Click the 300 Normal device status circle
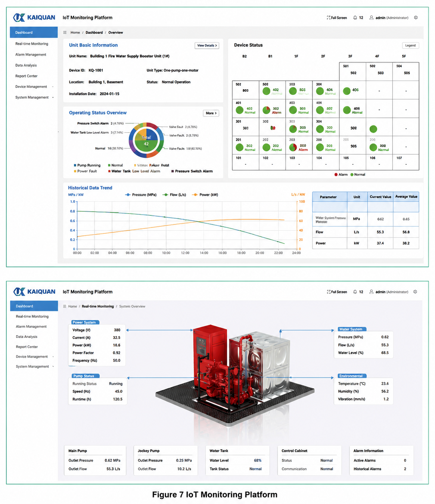This screenshot has width=435, height=504. (x=373, y=147)
